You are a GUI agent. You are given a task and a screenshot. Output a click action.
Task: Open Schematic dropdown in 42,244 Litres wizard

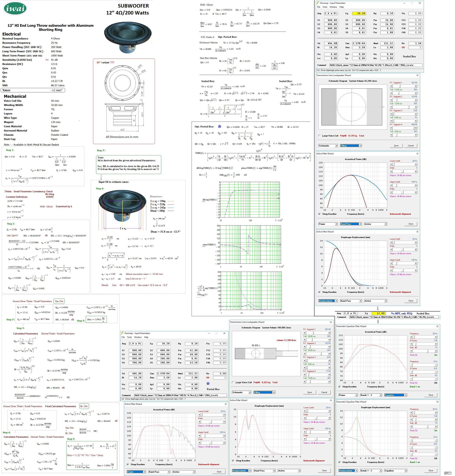pyautogui.click(x=328, y=146)
